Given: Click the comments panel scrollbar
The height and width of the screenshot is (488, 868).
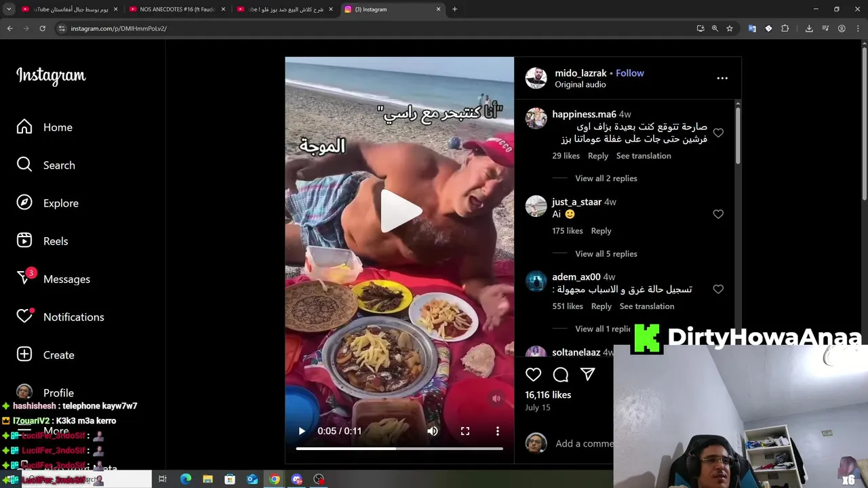Looking at the screenshot, I should [737, 136].
